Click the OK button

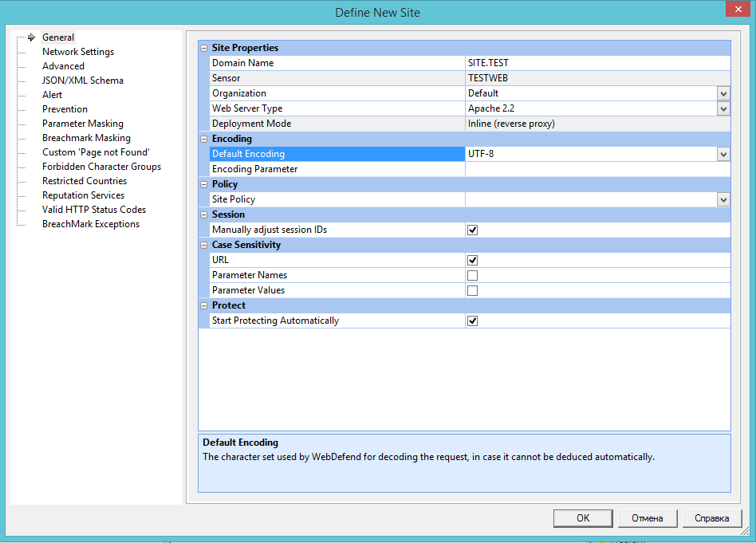click(583, 518)
